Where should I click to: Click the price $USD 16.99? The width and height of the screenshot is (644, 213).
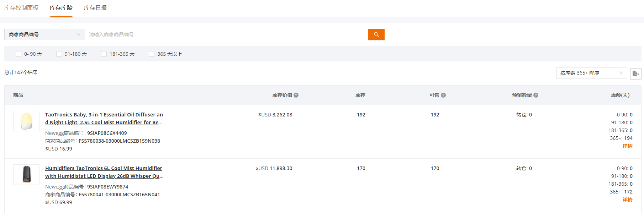pos(59,149)
